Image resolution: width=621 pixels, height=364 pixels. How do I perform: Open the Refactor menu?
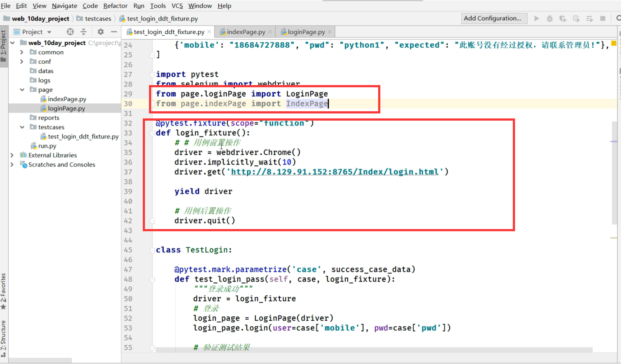[x=115, y=6]
